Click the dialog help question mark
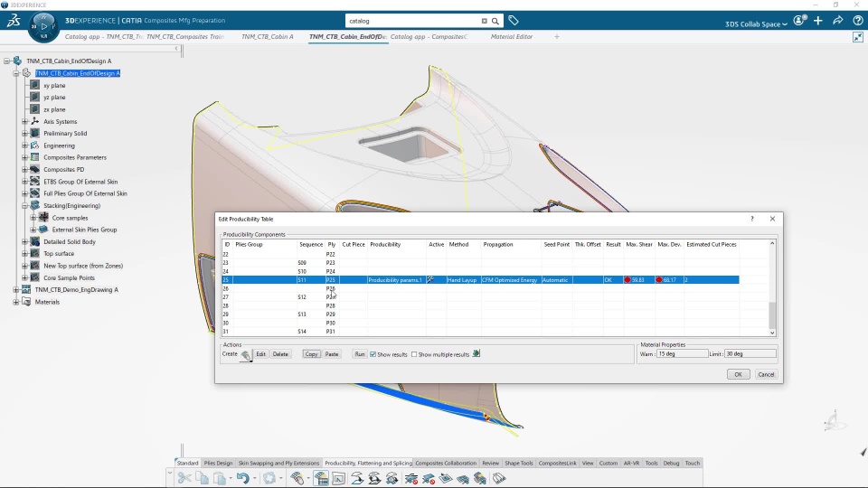The image size is (868, 488). coord(751,219)
